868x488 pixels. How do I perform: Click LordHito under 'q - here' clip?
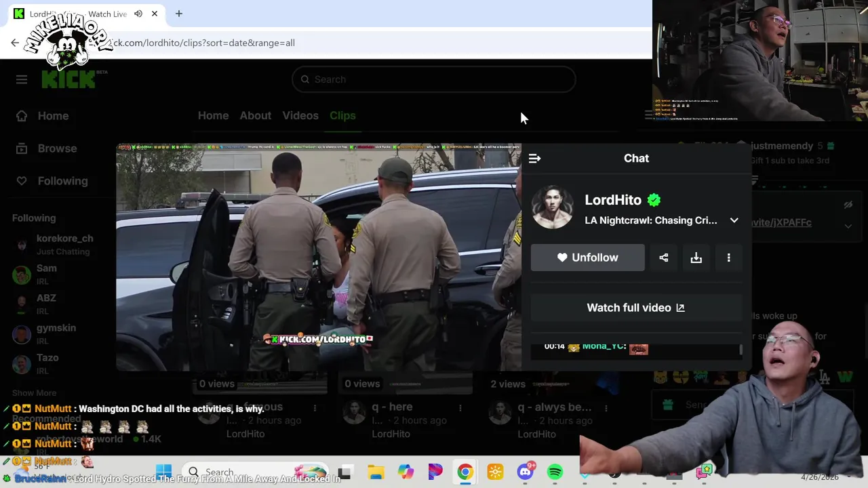point(391,434)
